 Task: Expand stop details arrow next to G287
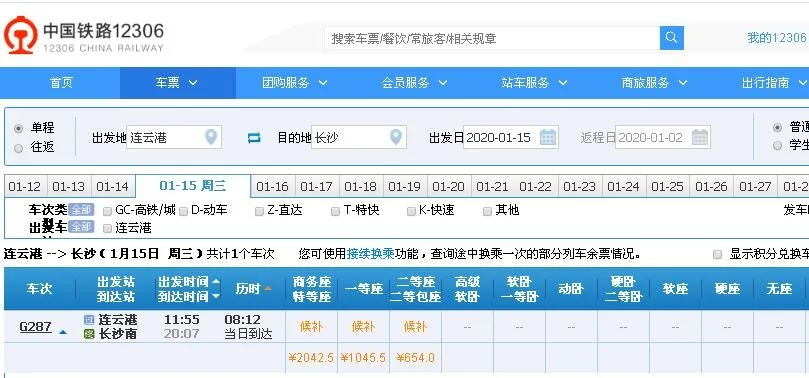63,333
